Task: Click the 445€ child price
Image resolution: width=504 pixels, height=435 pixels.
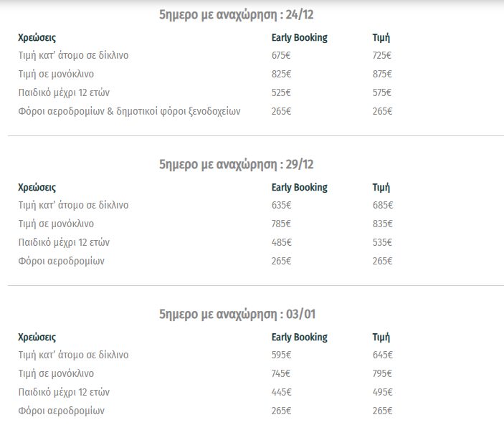Action: pos(282,392)
